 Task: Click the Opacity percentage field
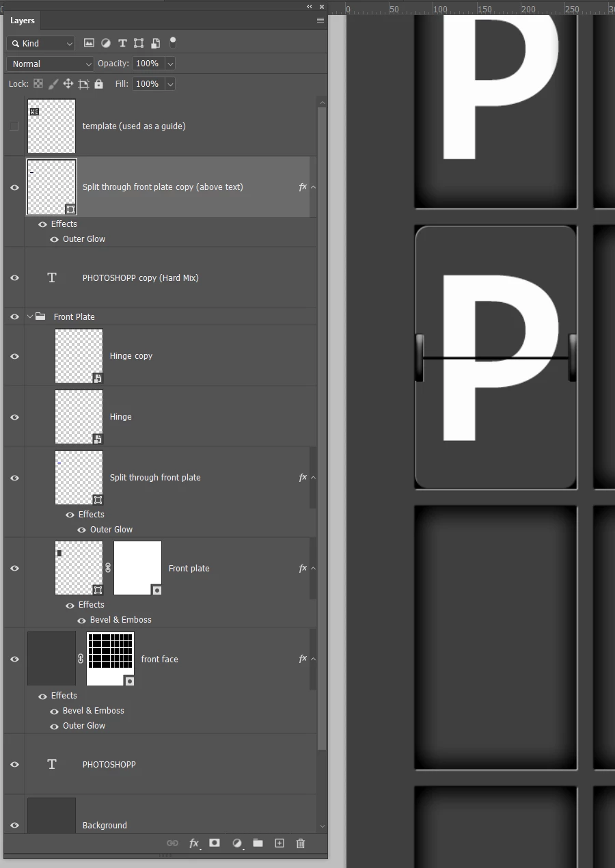pos(148,64)
